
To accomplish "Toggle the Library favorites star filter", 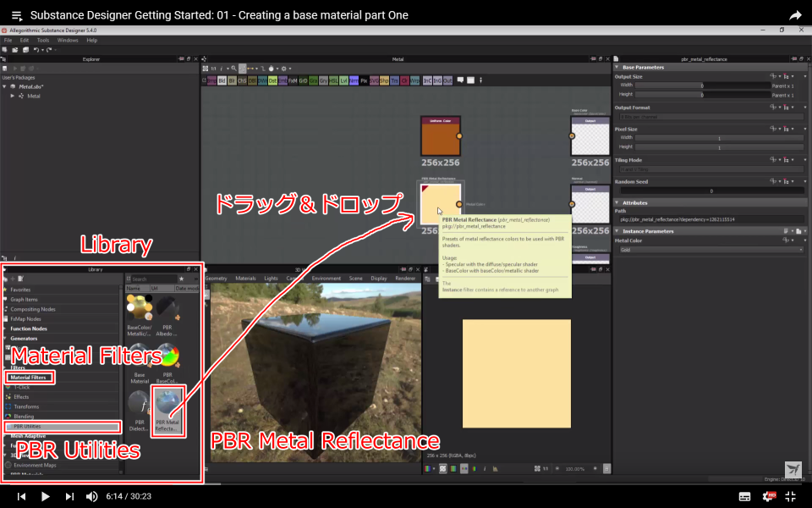I will tap(181, 279).
